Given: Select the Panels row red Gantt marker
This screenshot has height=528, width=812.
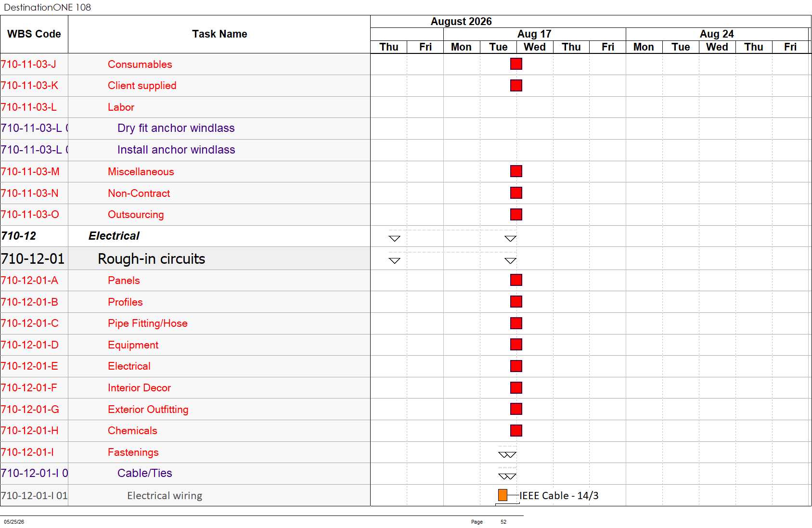Looking at the screenshot, I should pos(516,280).
